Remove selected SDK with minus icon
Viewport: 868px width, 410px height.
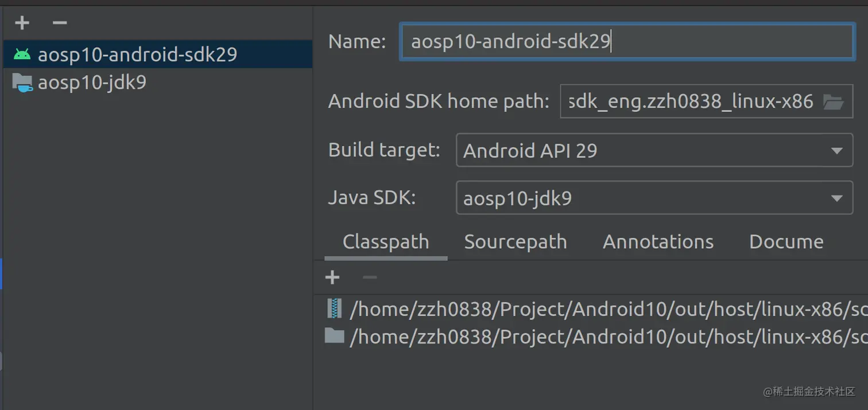tap(60, 23)
